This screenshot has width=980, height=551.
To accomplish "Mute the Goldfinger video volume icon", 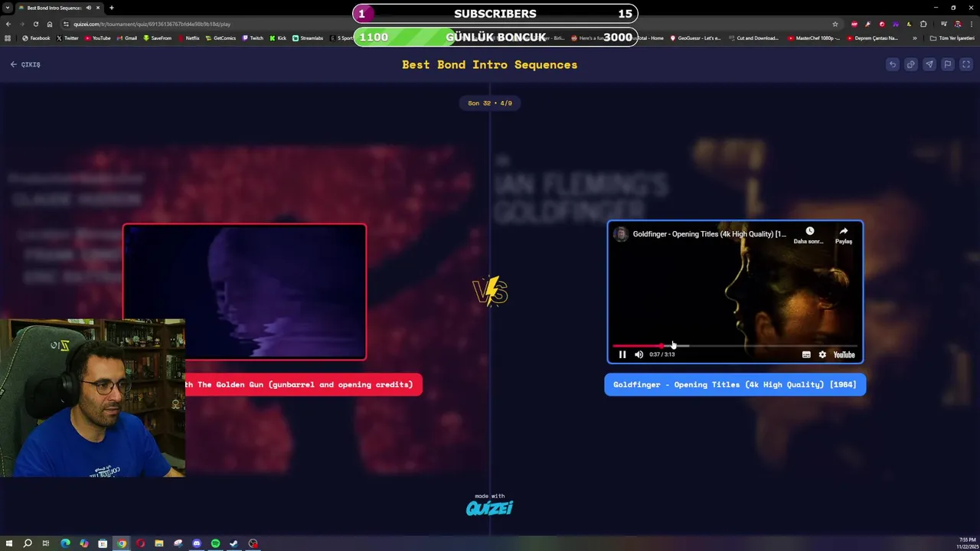I will coord(639,354).
